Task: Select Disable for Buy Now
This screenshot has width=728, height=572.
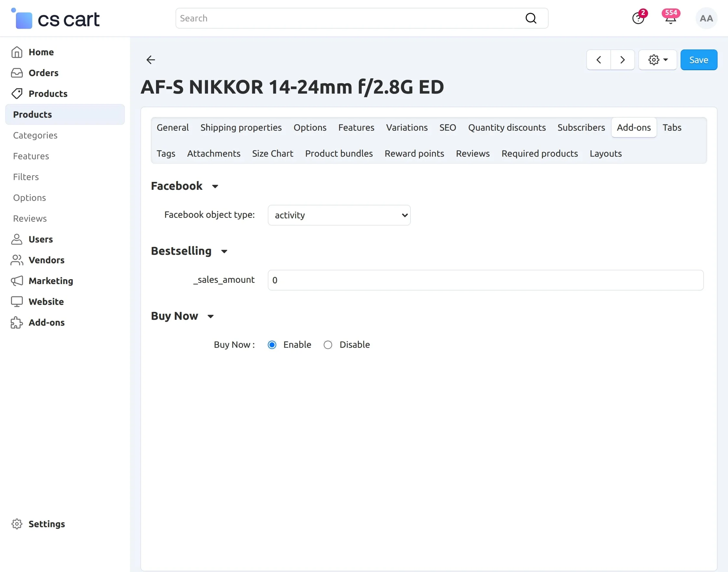Action: click(x=328, y=344)
